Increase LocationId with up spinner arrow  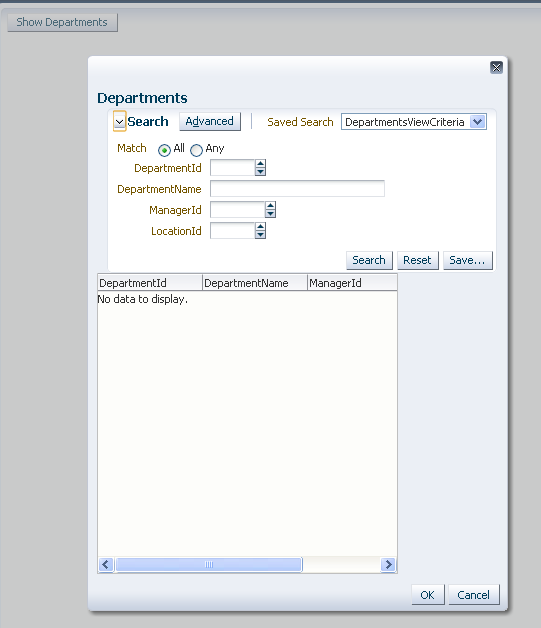coord(260,227)
